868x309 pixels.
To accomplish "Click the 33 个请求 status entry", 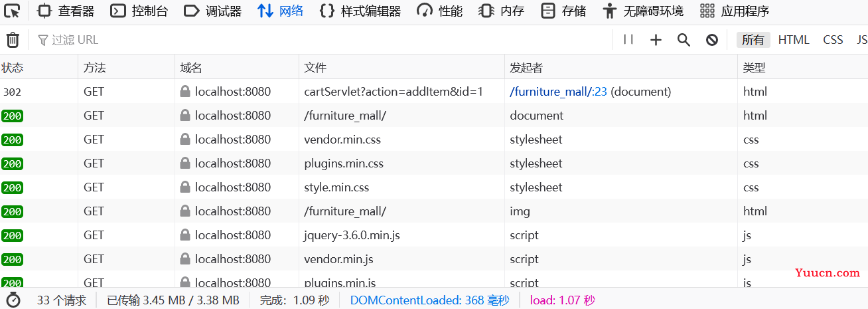I will (x=62, y=300).
